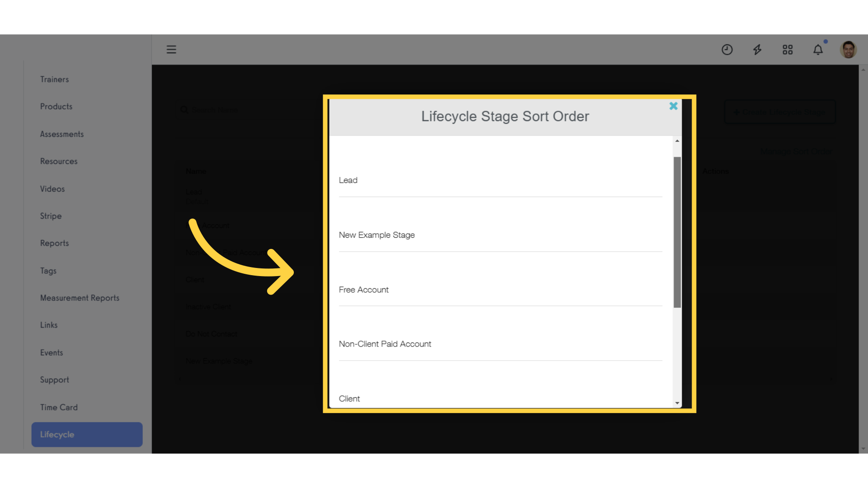Click the hamburger menu toggle
The height and width of the screenshot is (488, 868).
tap(172, 49)
